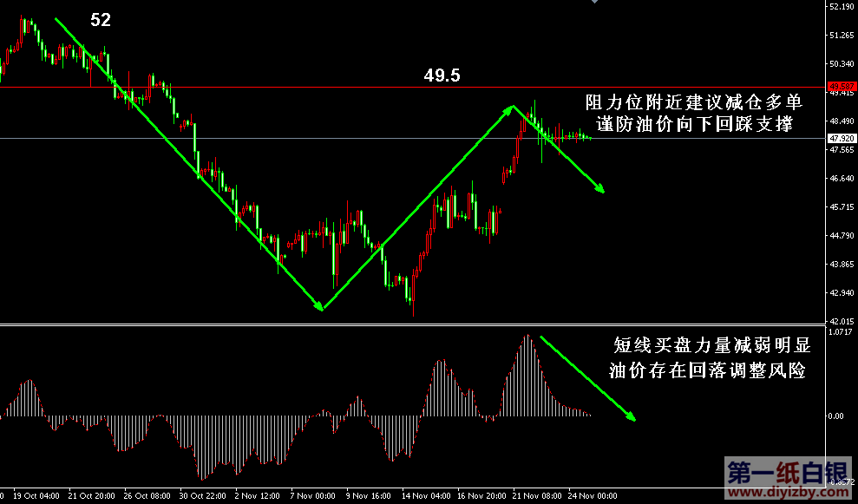The width and height of the screenshot is (858, 504).
Task: Click the chart shift triangle at top edge
Action: pyautogui.click(x=594, y=3)
